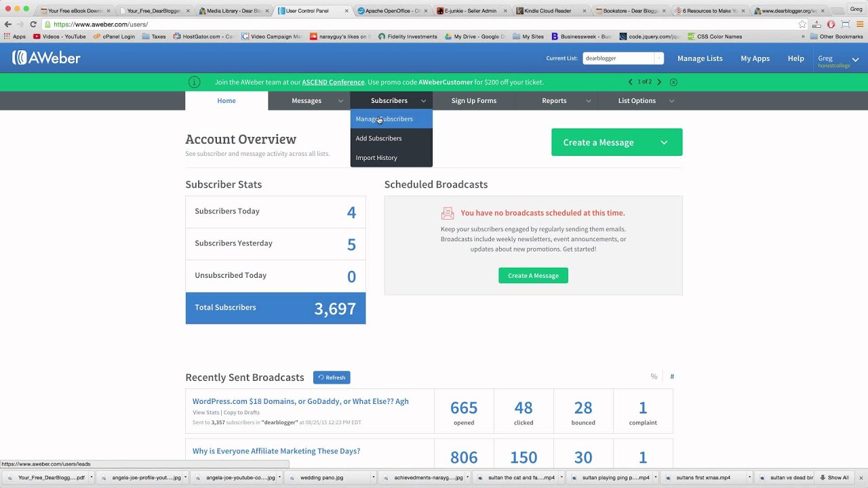The width and height of the screenshot is (868, 488).
Task: Switch broadcast stats to number view
Action: 672,377
